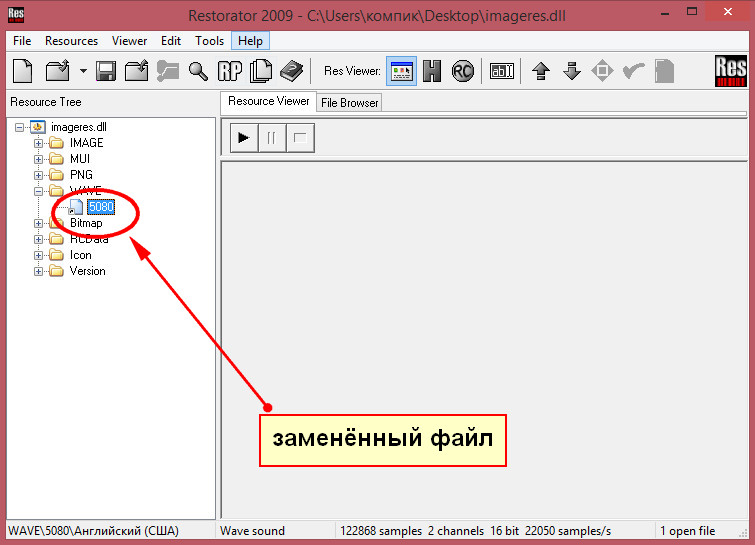Minimize the Restorator window
The width and height of the screenshot is (755, 545).
[x=665, y=13]
